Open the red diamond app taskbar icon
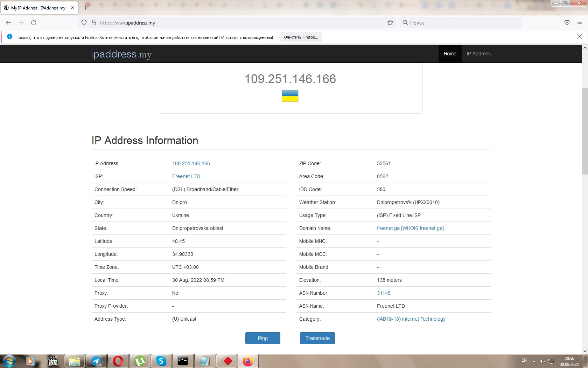This screenshot has width=588, height=368. (x=226, y=361)
